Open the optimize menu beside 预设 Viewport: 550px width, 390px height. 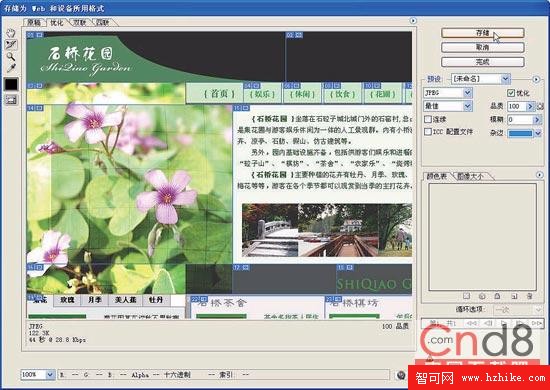536,79
